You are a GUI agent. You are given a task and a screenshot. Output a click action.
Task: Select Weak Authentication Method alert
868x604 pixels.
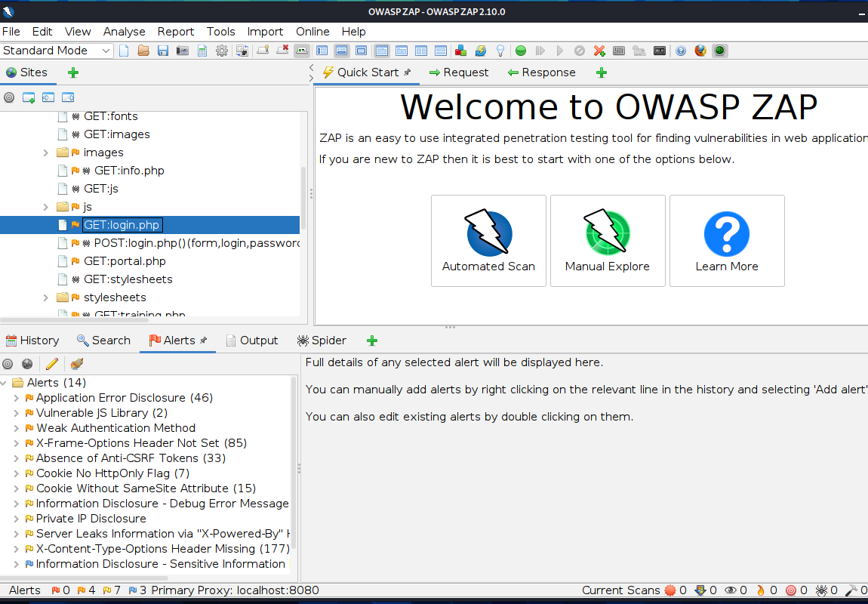pyautogui.click(x=115, y=428)
